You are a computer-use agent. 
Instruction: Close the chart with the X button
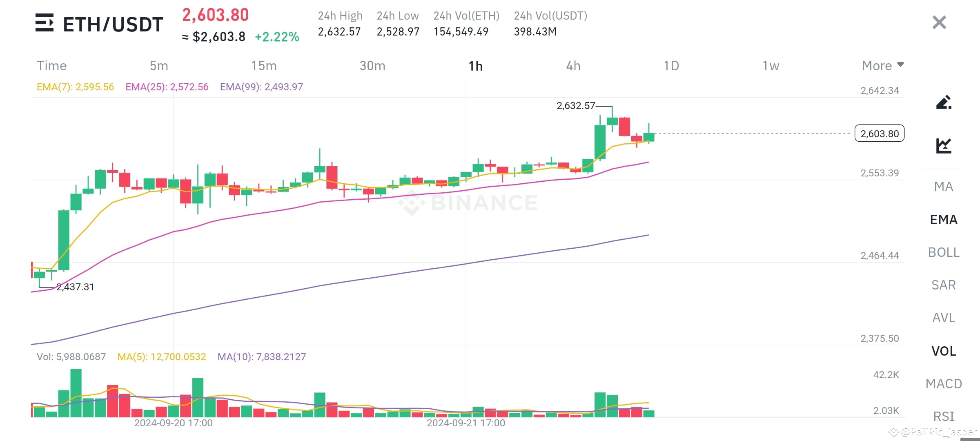coord(939,22)
